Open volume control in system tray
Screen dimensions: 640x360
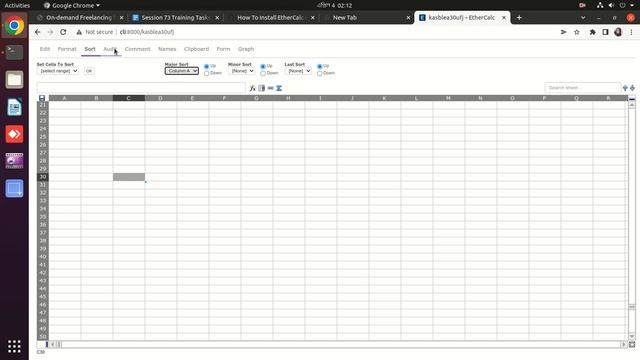pyautogui.click(x=611, y=5)
